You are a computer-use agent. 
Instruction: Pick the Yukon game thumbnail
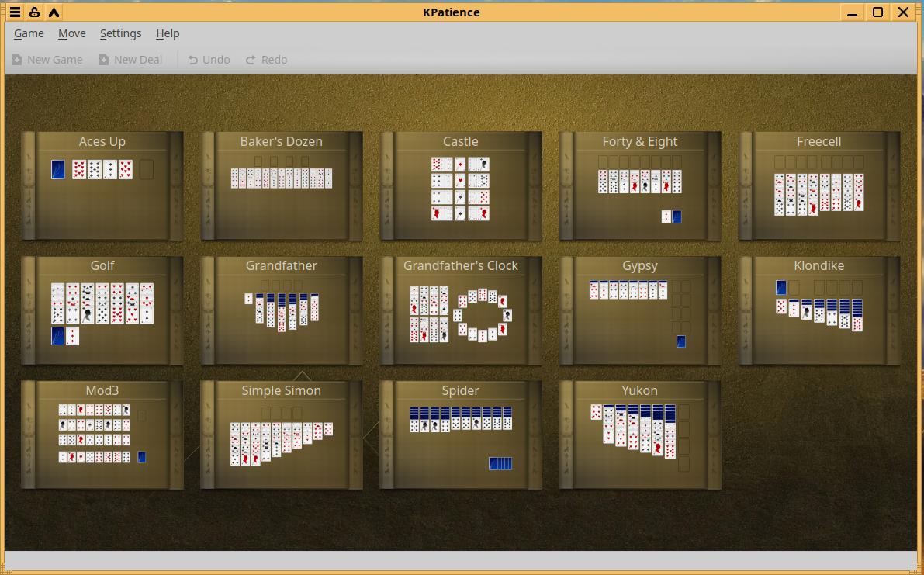coord(640,435)
